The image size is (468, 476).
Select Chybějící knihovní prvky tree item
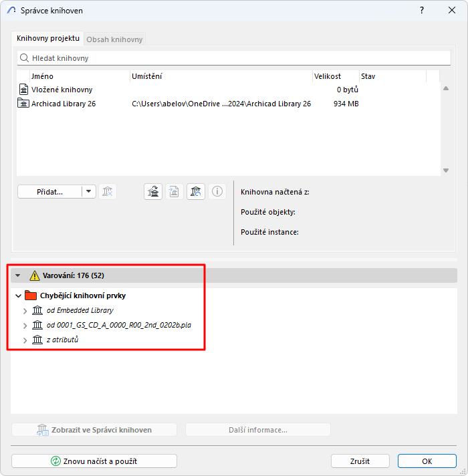(x=83, y=295)
